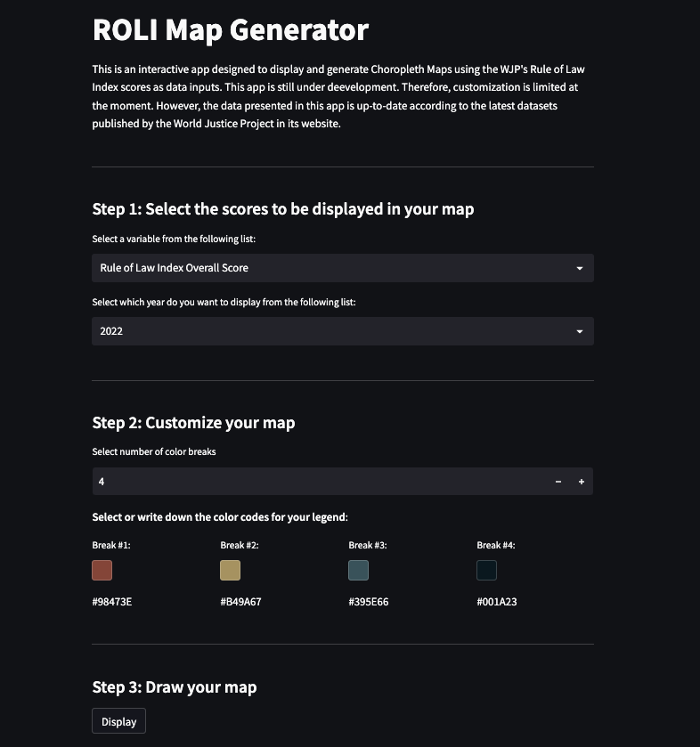Open the Break #2 tan color picker
The image size is (700, 747).
coord(230,570)
